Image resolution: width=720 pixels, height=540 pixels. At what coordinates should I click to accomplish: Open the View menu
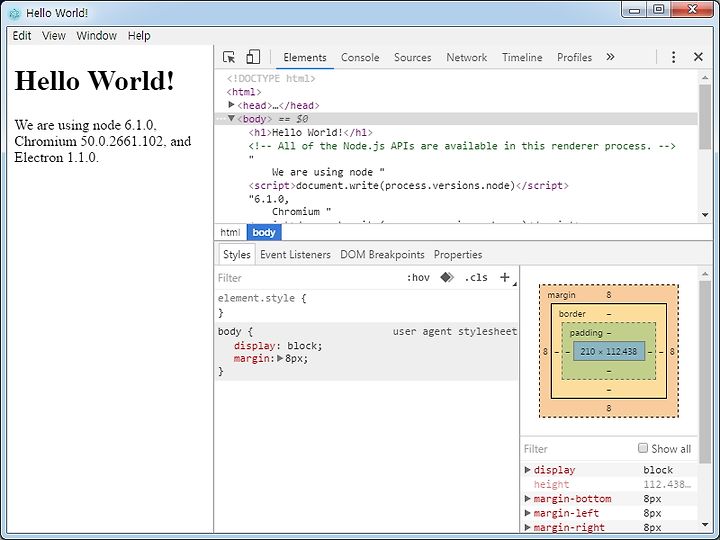coord(54,36)
